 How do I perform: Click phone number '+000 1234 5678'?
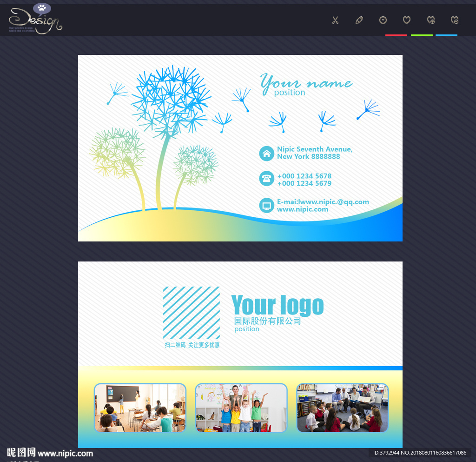(x=304, y=176)
